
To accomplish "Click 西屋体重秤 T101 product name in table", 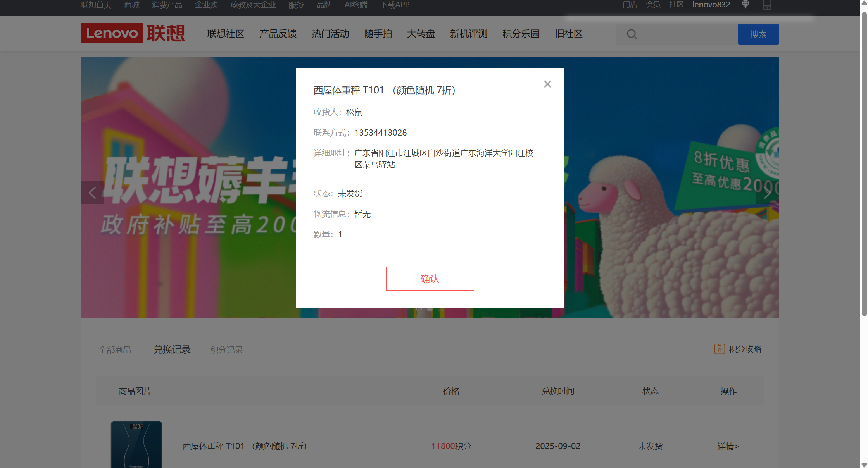I will (245, 446).
